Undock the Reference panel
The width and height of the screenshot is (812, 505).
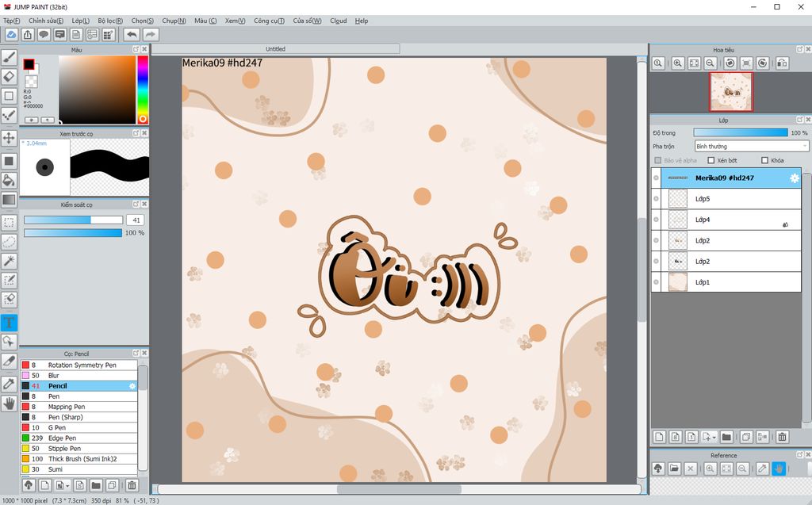click(x=799, y=455)
